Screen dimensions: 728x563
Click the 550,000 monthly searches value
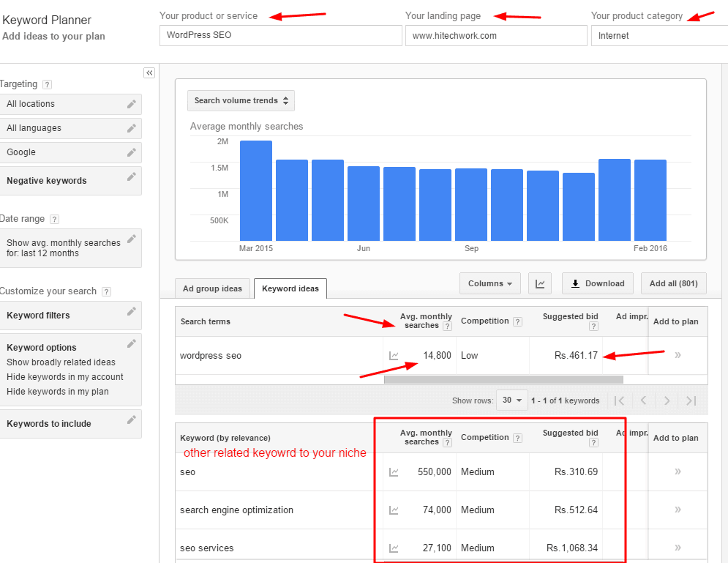point(434,472)
